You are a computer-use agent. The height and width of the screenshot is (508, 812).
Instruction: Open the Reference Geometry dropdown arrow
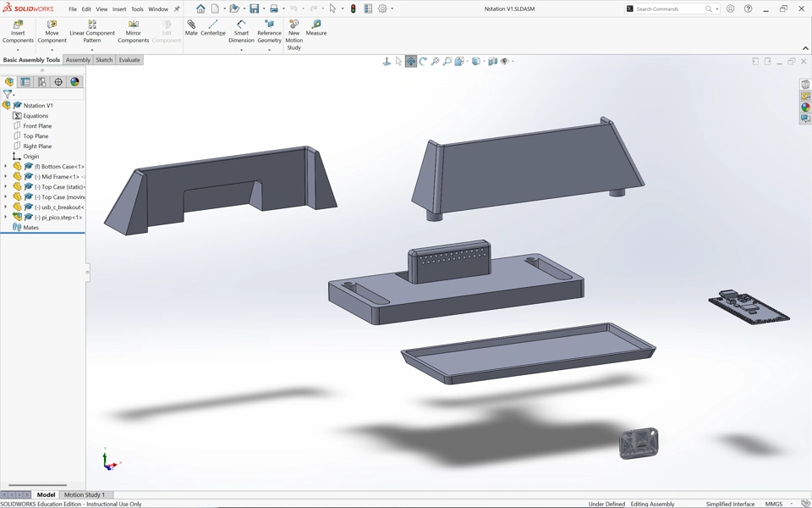(269, 50)
